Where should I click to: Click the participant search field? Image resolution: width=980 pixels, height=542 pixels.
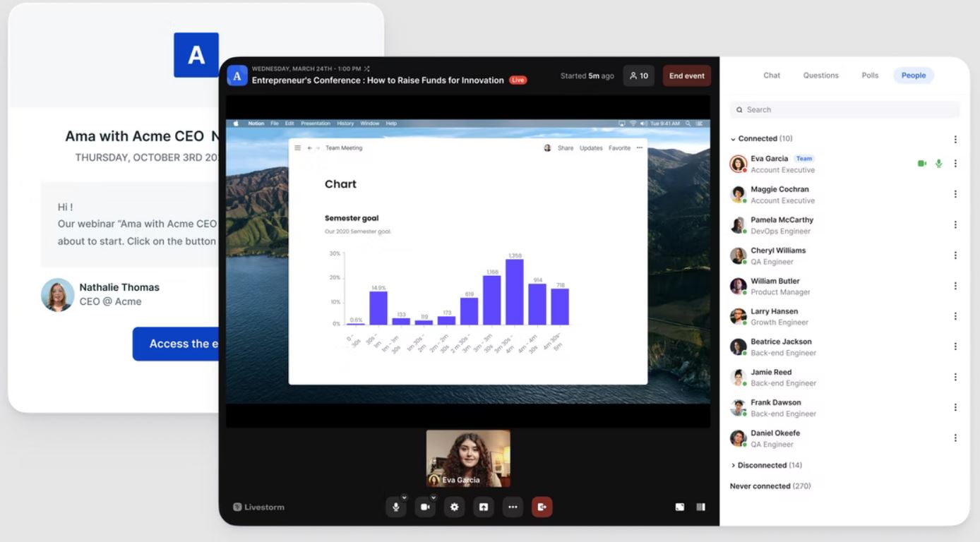point(844,109)
